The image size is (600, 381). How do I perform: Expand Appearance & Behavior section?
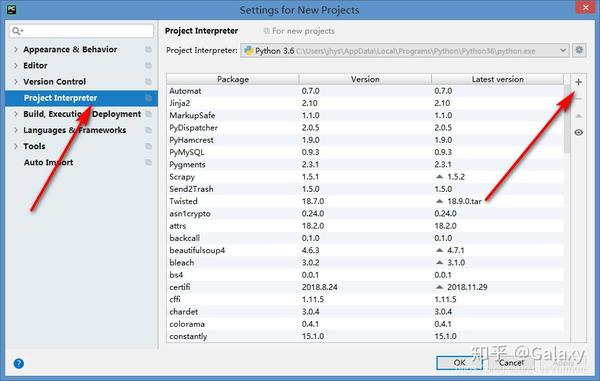tap(16, 49)
